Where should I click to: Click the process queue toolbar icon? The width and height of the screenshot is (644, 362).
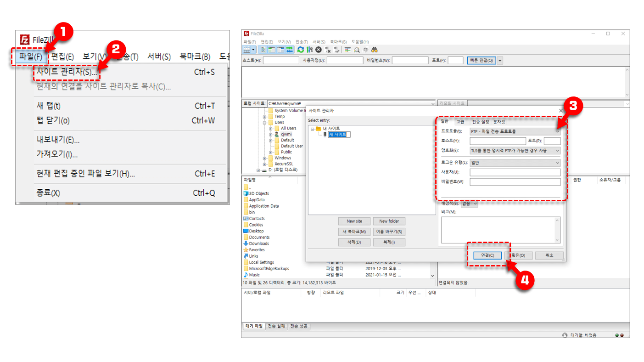tap(309, 50)
